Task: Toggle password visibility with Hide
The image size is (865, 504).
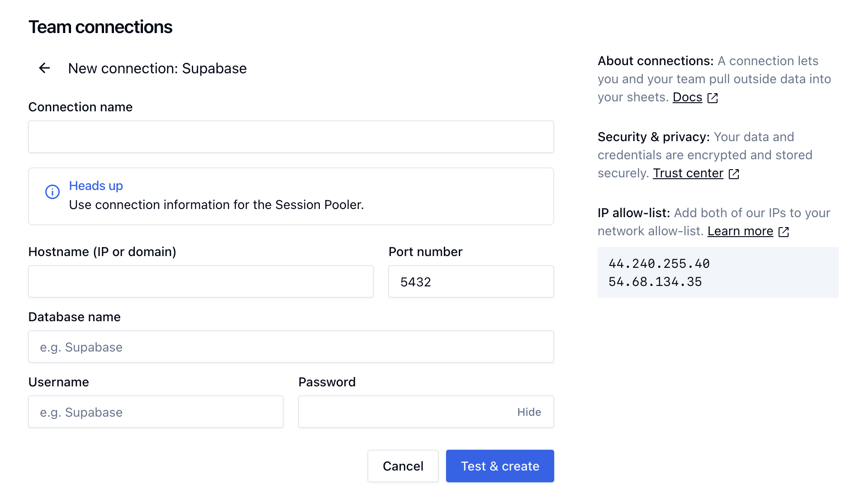Action: [x=529, y=412]
